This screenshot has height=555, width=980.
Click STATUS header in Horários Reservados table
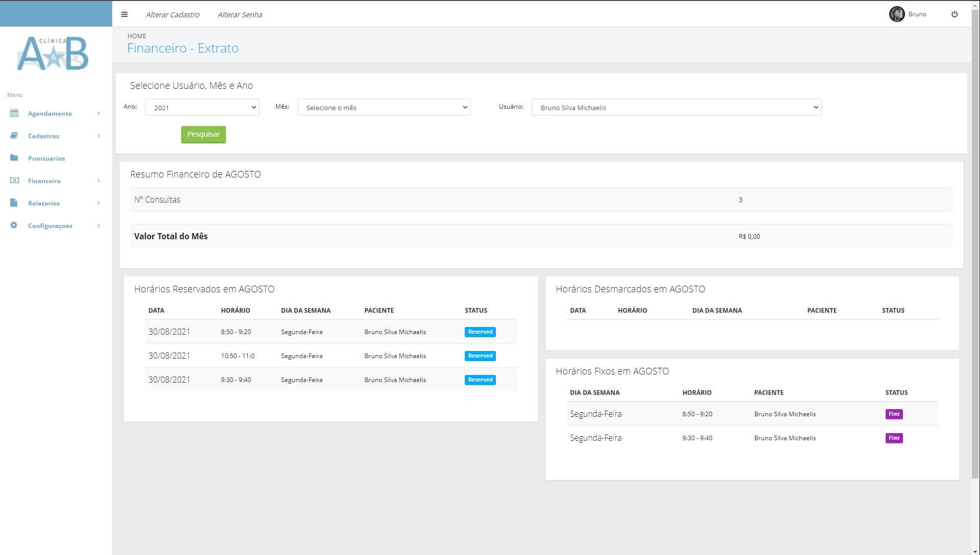click(x=476, y=310)
